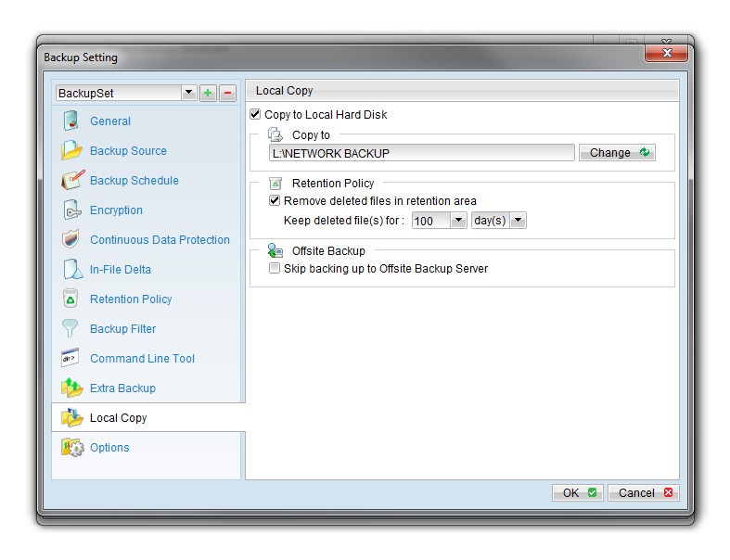Enable Skip backing up to Offsite Backup Server
The image size is (730, 560).
point(275,268)
